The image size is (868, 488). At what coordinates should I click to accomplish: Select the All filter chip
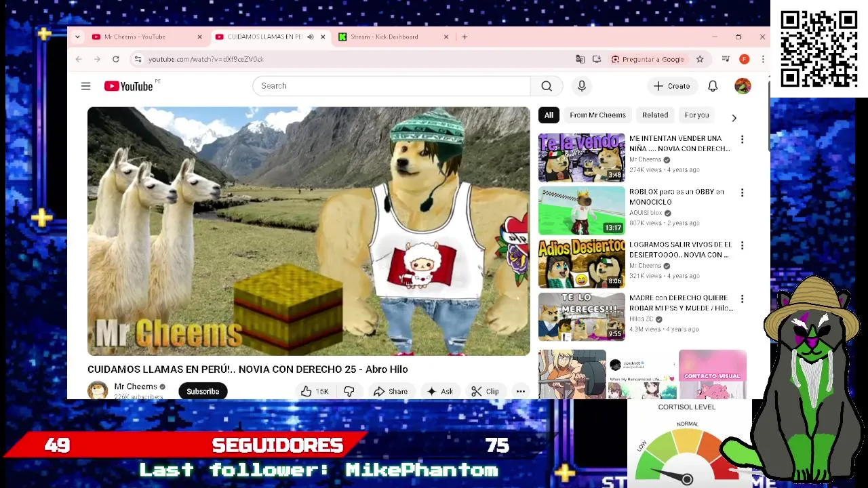(x=549, y=115)
